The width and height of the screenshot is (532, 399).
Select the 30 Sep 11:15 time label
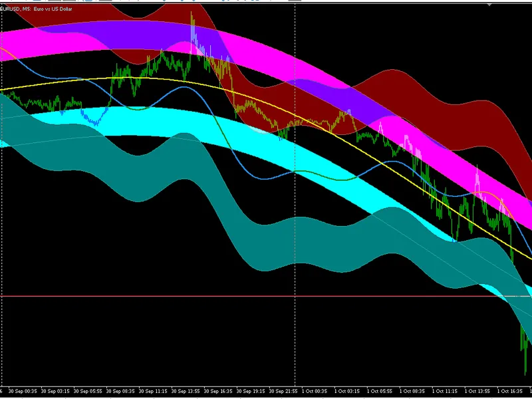coord(153,391)
